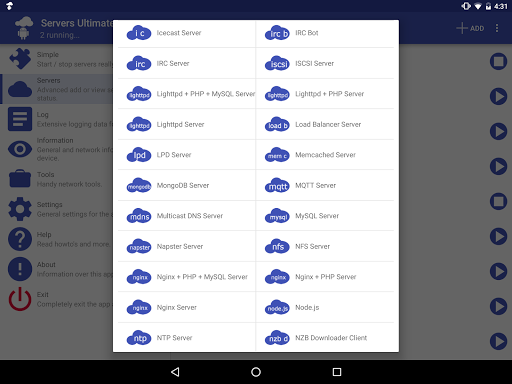Stop the first running server
This screenshot has height=384, width=512.
pos(498,61)
